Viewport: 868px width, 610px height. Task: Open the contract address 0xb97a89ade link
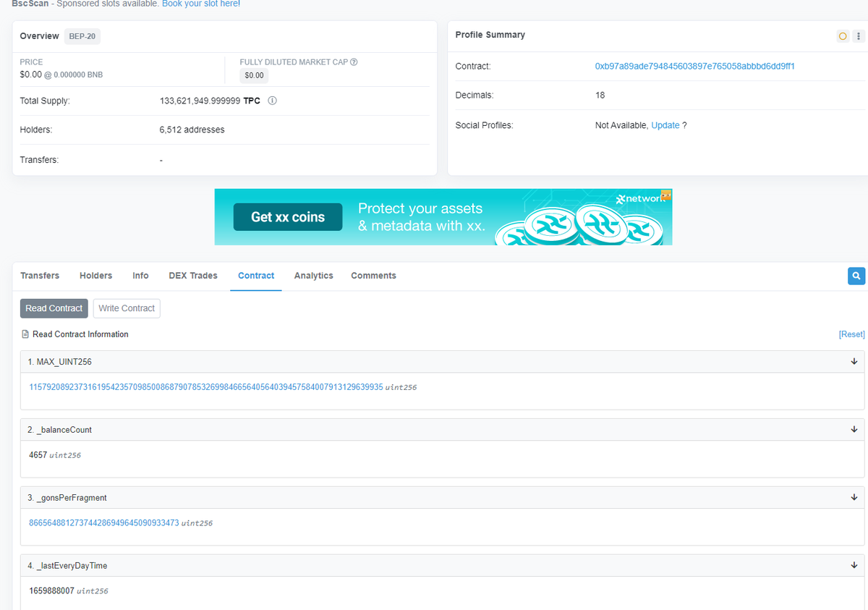[x=694, y=66]
